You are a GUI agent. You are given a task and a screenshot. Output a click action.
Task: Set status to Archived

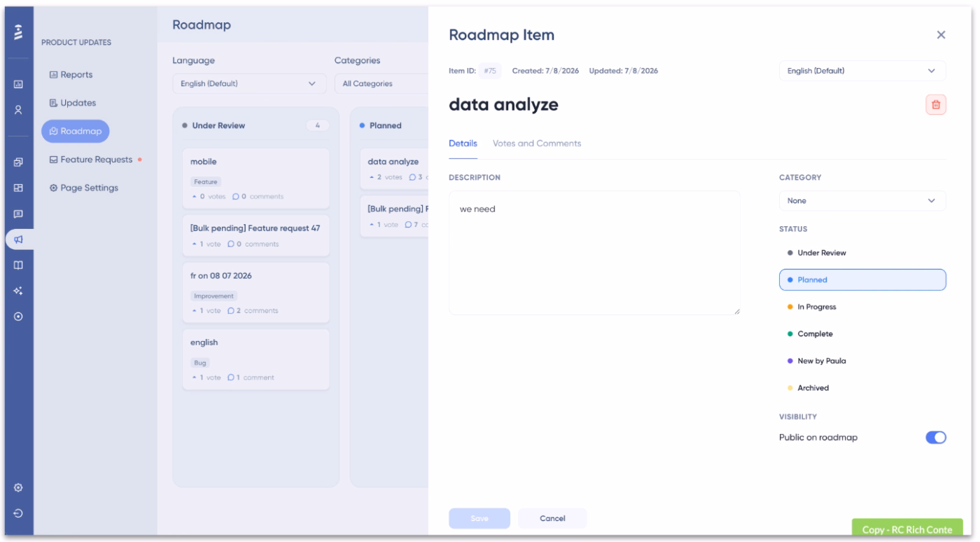pyautogui.click(x=862, y=387)
